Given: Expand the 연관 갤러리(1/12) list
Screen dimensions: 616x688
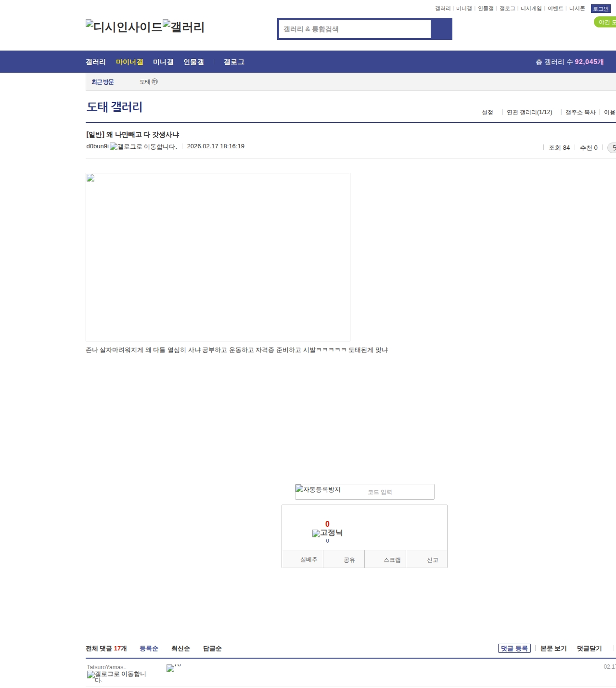Looking at the screenshot, I should click(529, 112).
